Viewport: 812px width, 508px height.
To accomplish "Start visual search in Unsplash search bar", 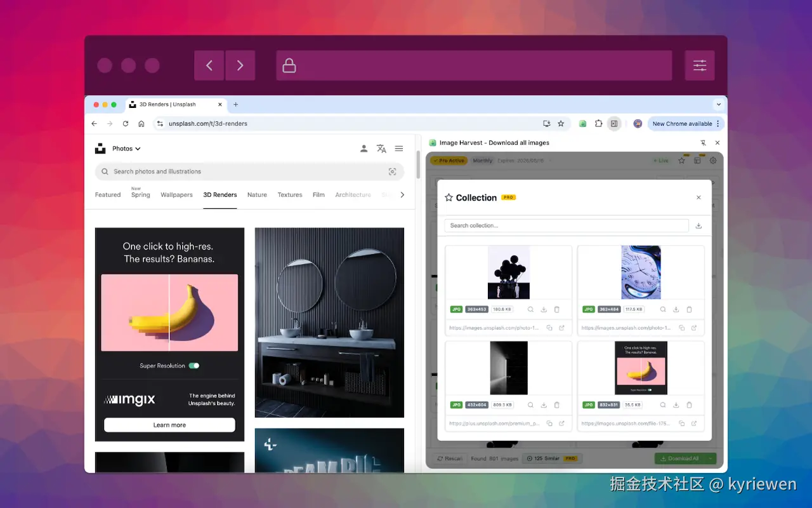I will point(392,171).
